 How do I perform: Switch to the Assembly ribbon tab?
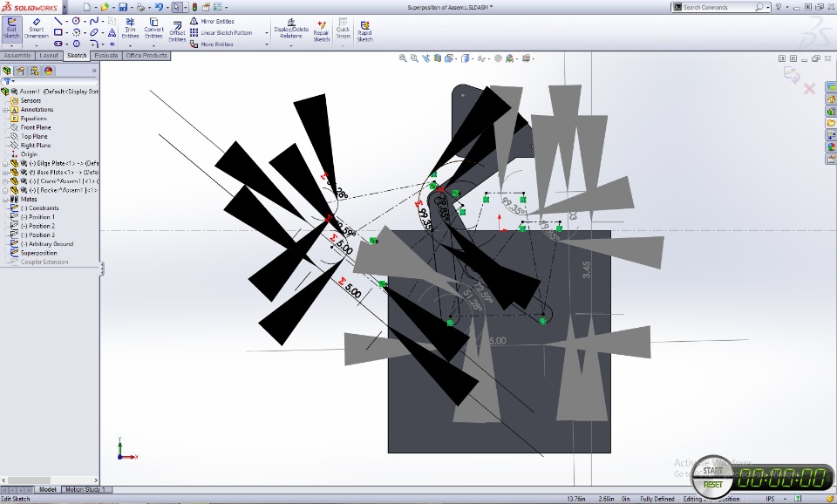[17, 56]
